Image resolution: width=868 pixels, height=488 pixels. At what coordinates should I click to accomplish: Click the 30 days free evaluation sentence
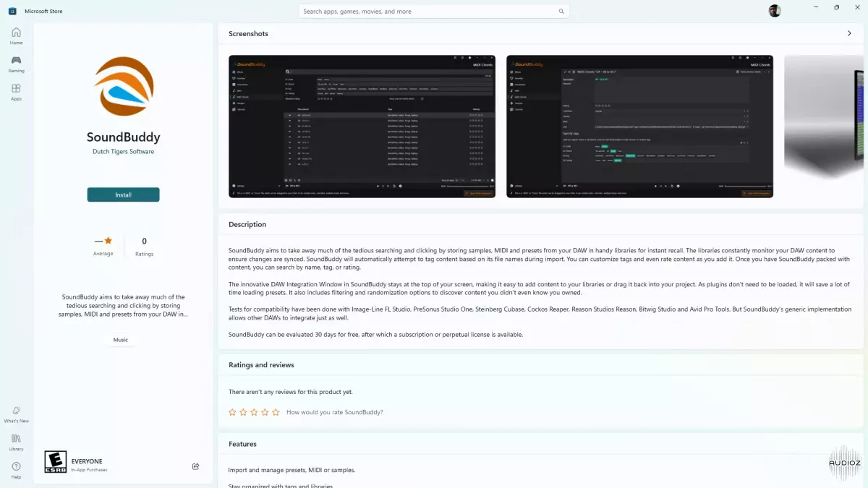(x=375, y=335)
